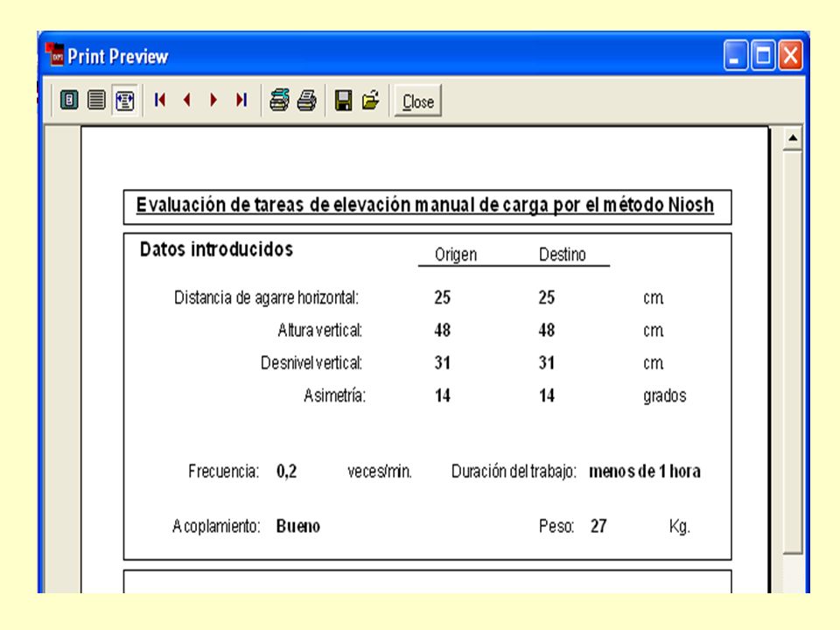
Task: Click the weight value 27
Action: (598, 527)
